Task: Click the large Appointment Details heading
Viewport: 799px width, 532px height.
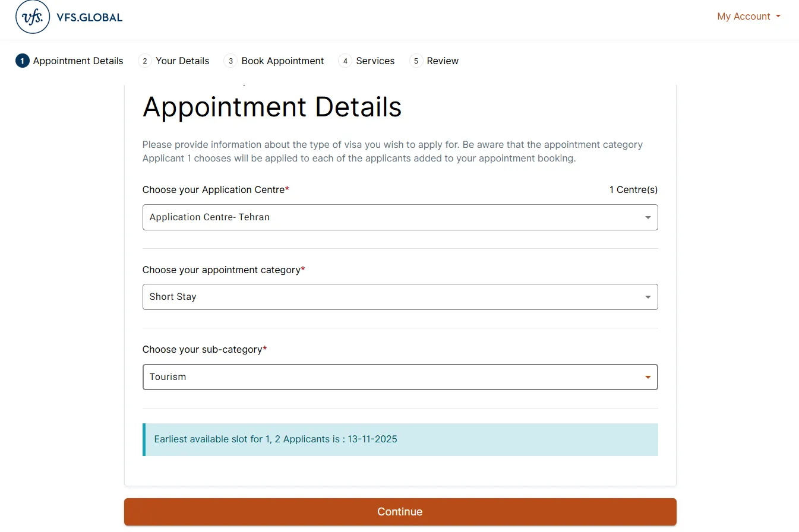Action: [x=272, y=107]
